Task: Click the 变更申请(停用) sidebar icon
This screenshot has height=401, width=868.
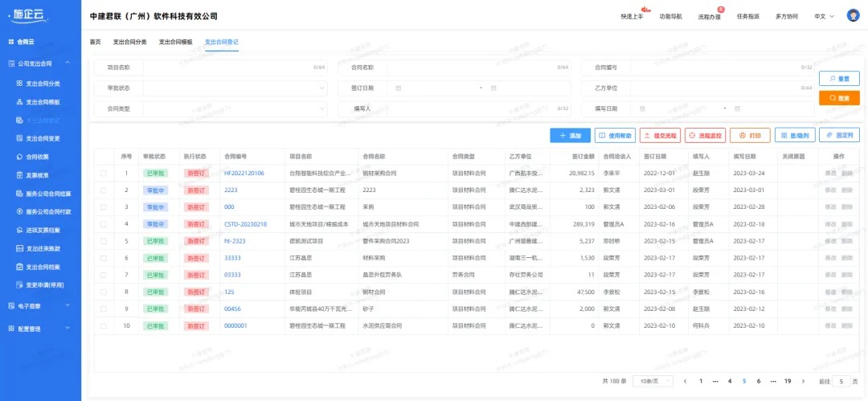Action: click(x=19, y=284)
